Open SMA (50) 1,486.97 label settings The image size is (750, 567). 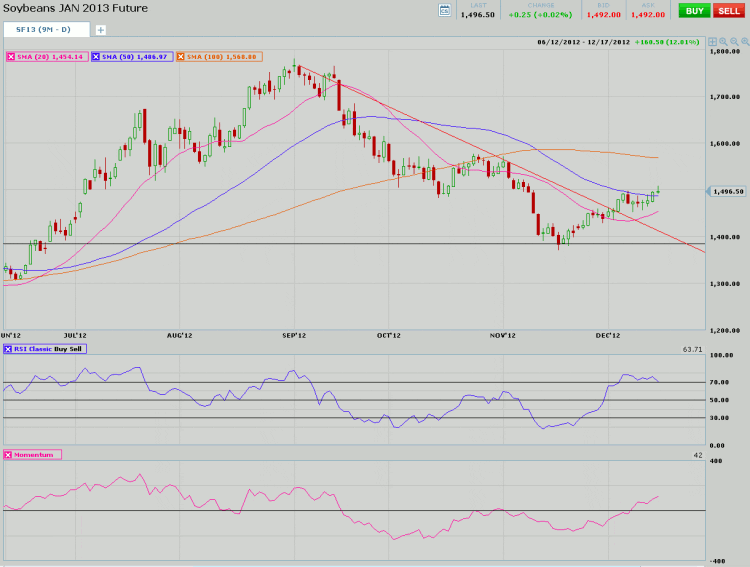point(139,57)
